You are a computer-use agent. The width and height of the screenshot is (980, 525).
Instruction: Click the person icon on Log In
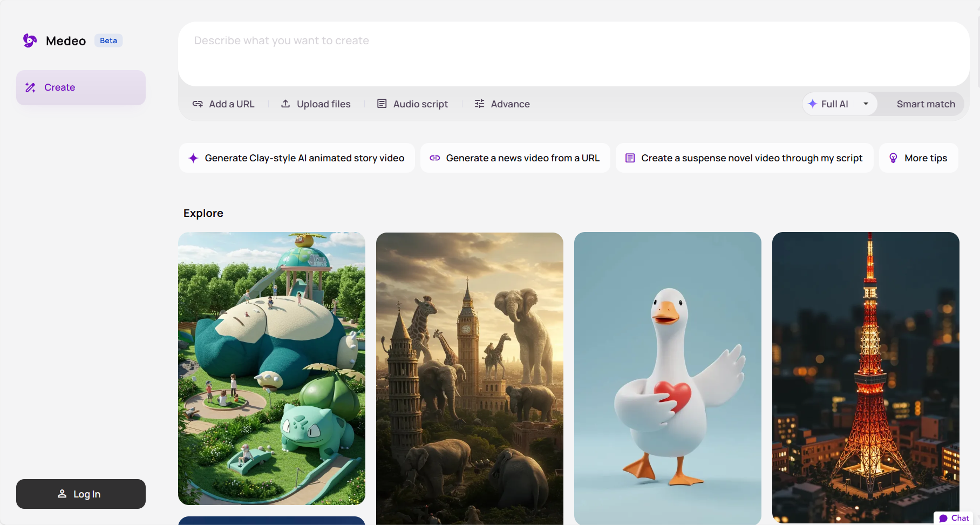pos(62,494)
